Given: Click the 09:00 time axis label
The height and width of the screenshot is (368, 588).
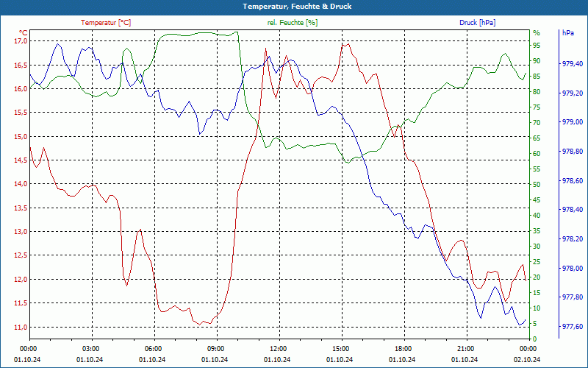Looking at the screenshot, I should [215, 348].
